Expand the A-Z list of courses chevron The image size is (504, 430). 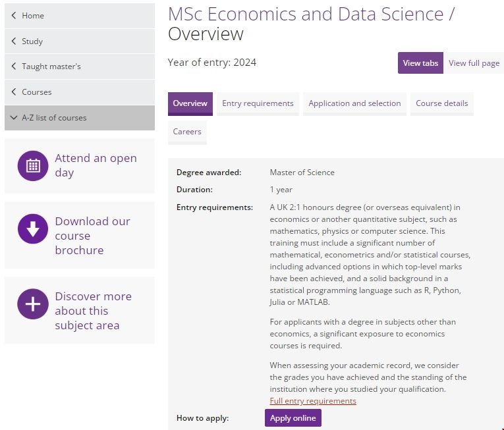(14, 118)
